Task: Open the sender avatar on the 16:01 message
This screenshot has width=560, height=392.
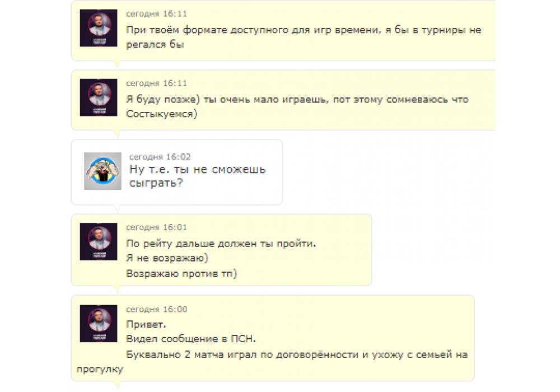Action: pyautogui.click(x=99, y=242)
